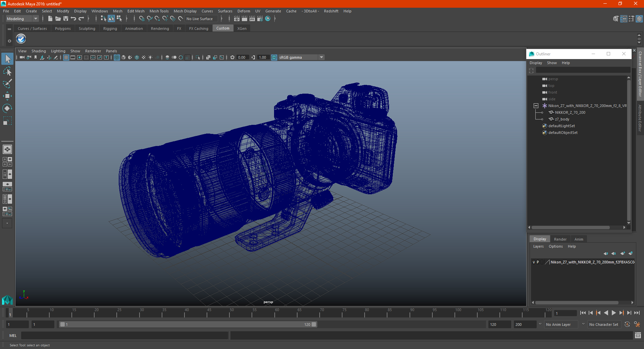Image resolution: width=644 pixels, height=349 pixels.
Task: Click the No Live Surface field
Action: [202, 19]
